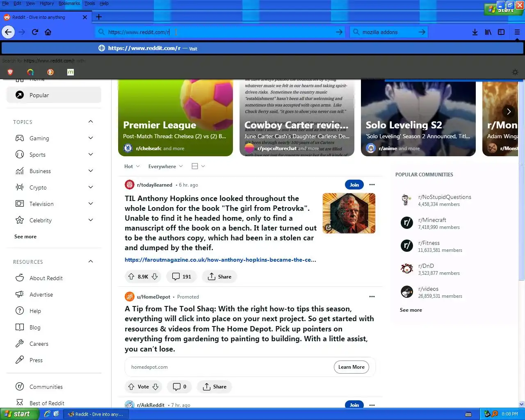Image resolution: width=525 pixels, height=420 pixels.
Task: Upvote the Home Depot promoted post
Action: pos(131,387)
